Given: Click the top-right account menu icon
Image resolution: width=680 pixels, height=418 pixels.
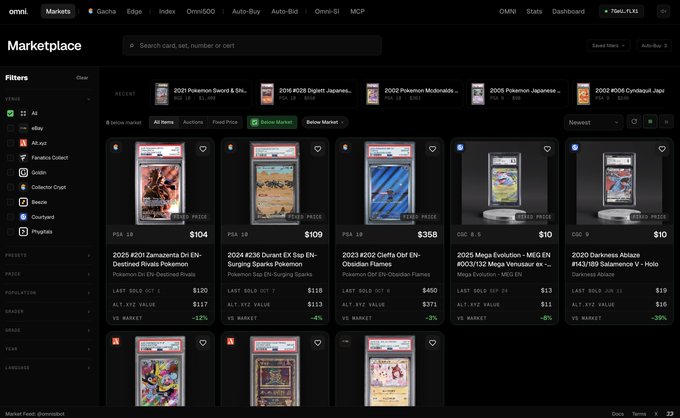Looking at the screenshot, I should 663,11.
